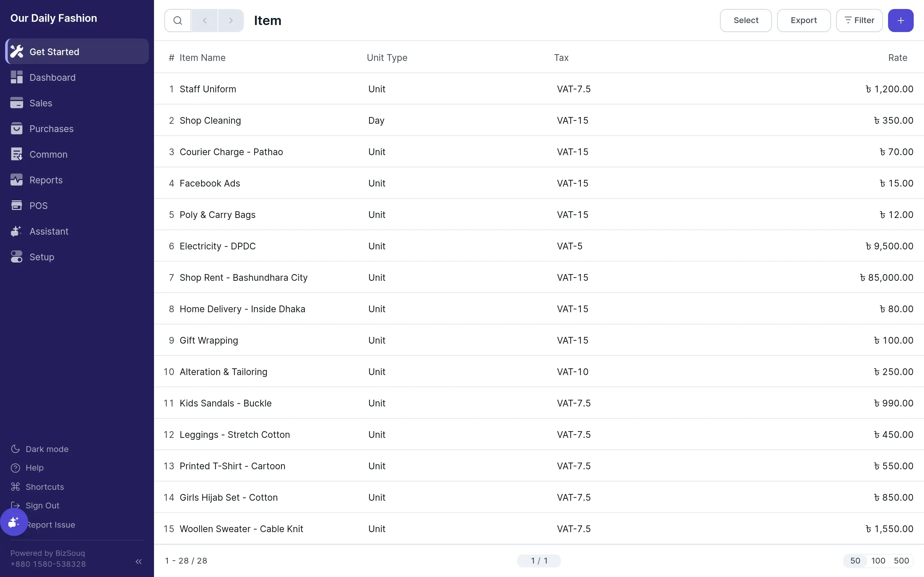This screenshot has width=924, height=577.
Task: Click the Select button
Action: [x=746, y=21]
